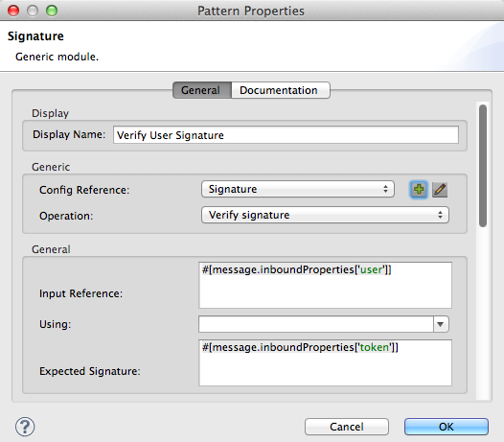This screenshot has width=504, height=442.
Task: Select the bold 'Signature' heading text
Action: coord(35,36)
